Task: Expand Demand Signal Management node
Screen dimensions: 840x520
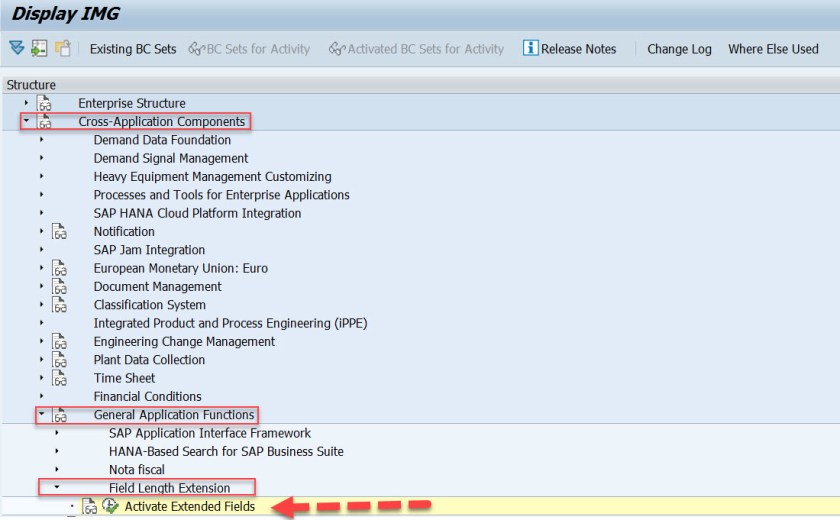Action: click(x=41, y=157)
